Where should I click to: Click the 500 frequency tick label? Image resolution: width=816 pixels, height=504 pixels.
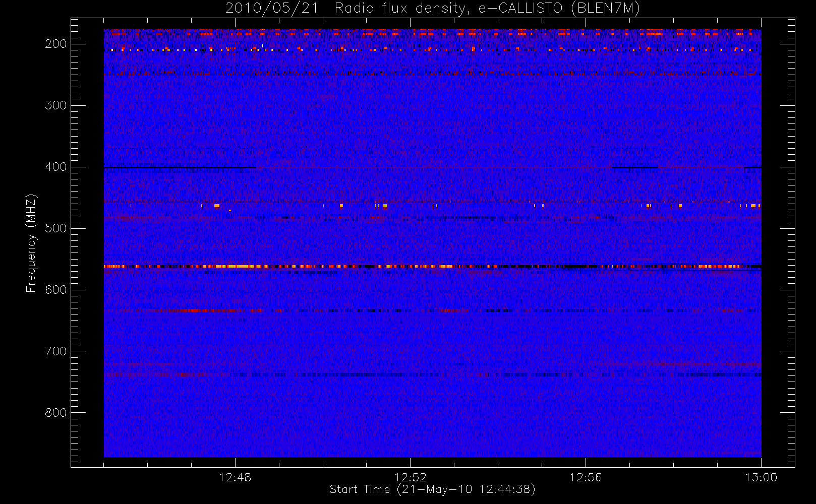[x=55, y=228]
